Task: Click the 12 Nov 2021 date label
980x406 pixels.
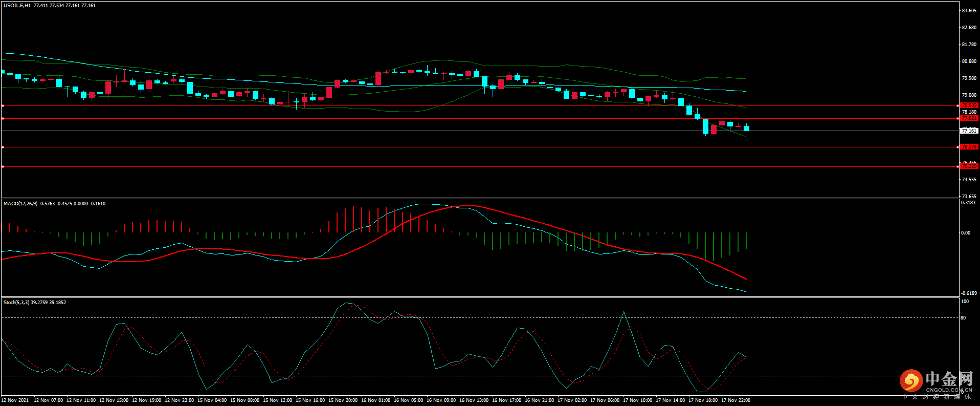Action: click(15, 400)
